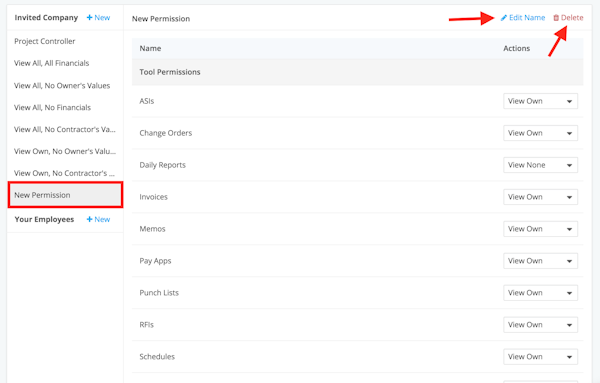The width and height of the screenshot is (600, 383).
Task: Open the ASIs permission dropdown
Action: click(x=540, y=101)
